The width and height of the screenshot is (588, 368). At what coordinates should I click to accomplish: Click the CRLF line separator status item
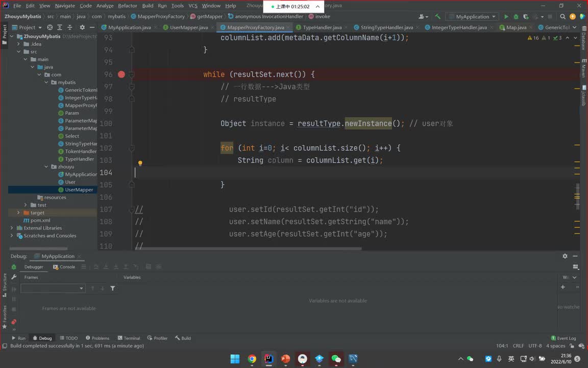pyautogui.click(x=518, y=346)
